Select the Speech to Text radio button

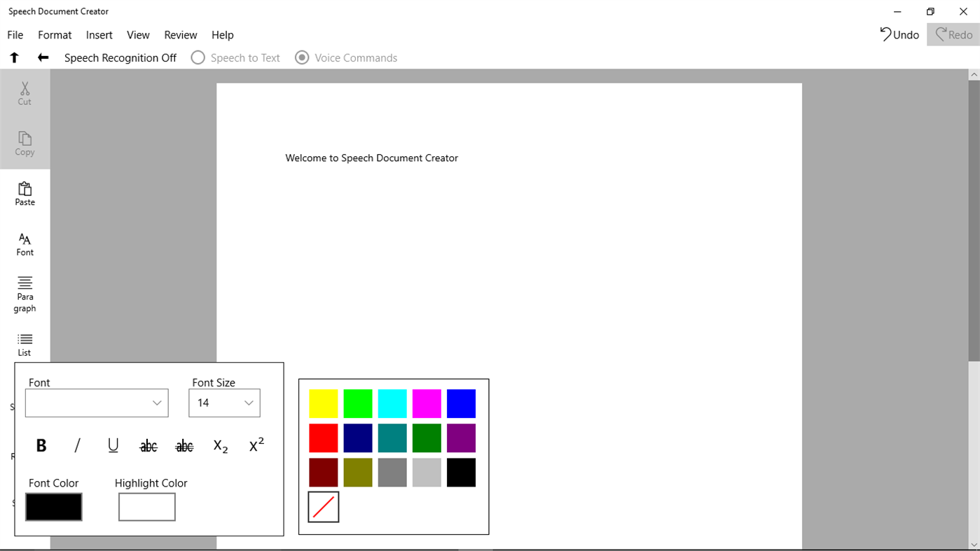click(198, 57)
